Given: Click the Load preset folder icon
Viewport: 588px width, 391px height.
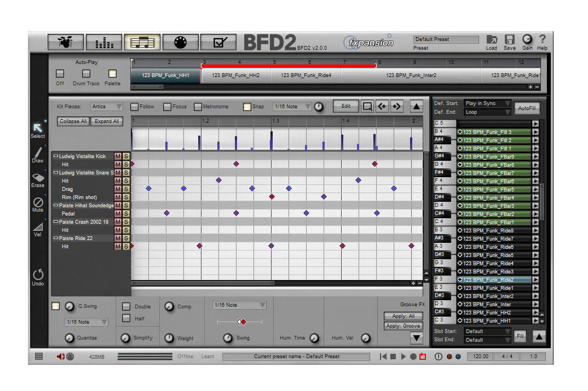Looking at the screenshot, I should coord(492,39).
